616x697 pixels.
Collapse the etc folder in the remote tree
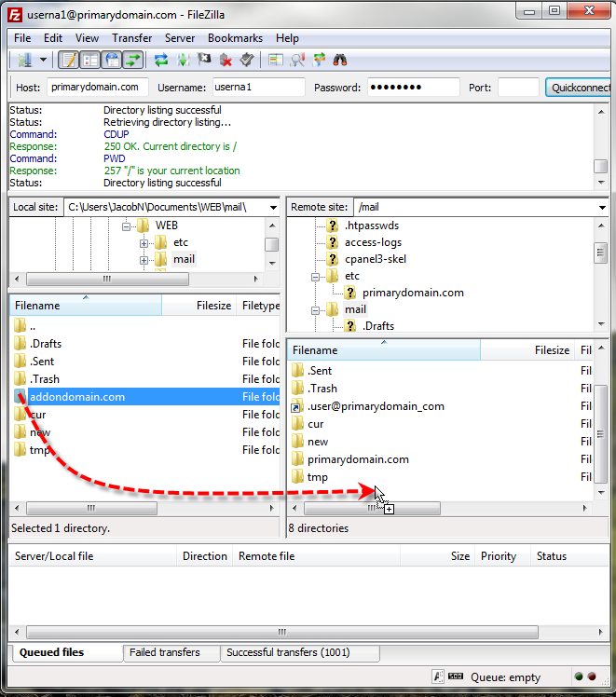(x=315, y=277)
